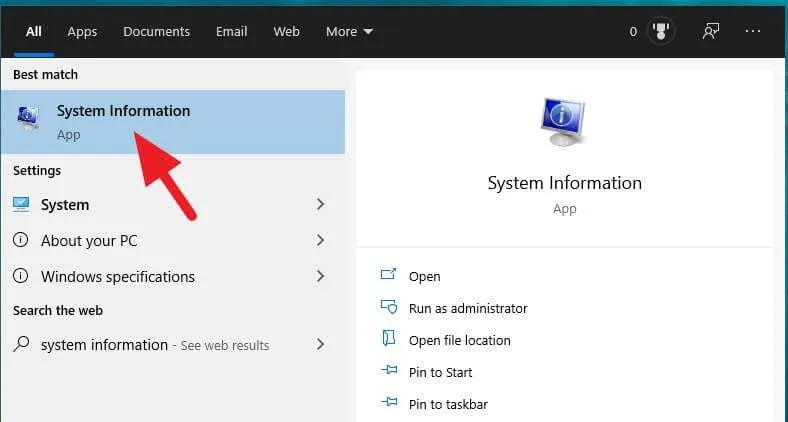This screenshot has width=788, height=422.
Task: Click the Pin to taskbar pin icon
Action: tap(389, 402)
